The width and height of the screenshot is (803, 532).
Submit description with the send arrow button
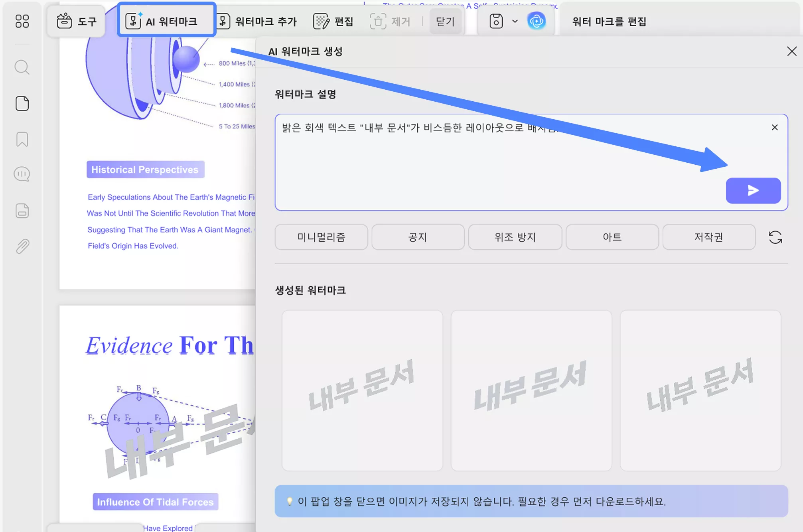(753, 191)
